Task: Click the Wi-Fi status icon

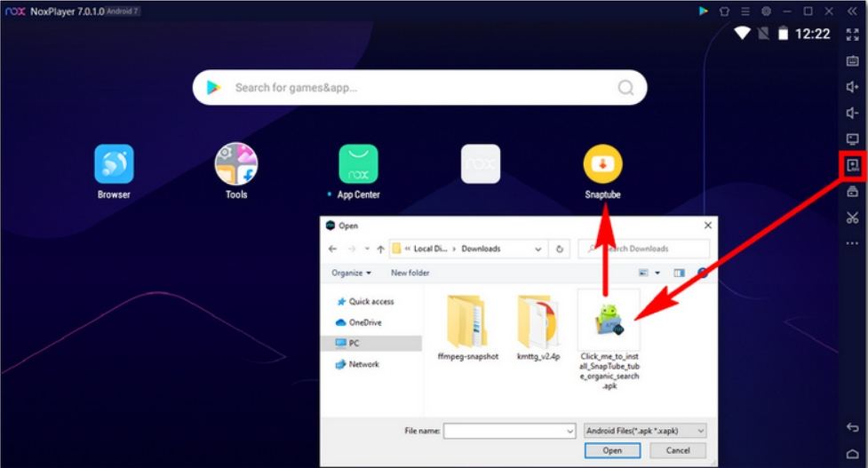Action: coord(742,33)
